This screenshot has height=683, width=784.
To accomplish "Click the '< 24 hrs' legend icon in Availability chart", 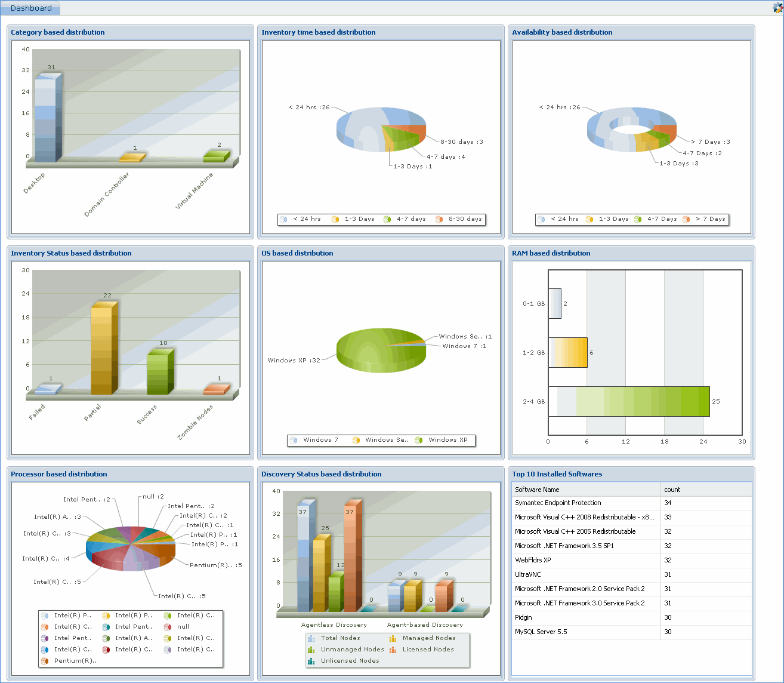I will coord(541,219).
